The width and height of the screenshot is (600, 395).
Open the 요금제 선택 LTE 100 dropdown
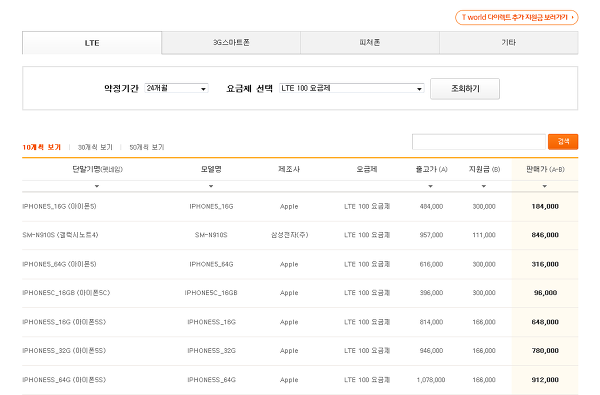click(x=352, y=88)
